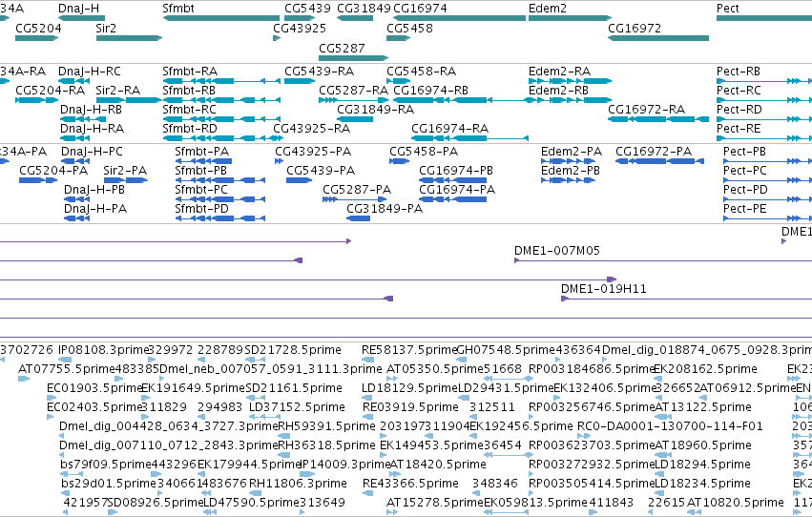The width and height of the screenshot is (812, 517).
Task: Click the CG5204-RA transcript label
Action: click(x=51, y=91)
